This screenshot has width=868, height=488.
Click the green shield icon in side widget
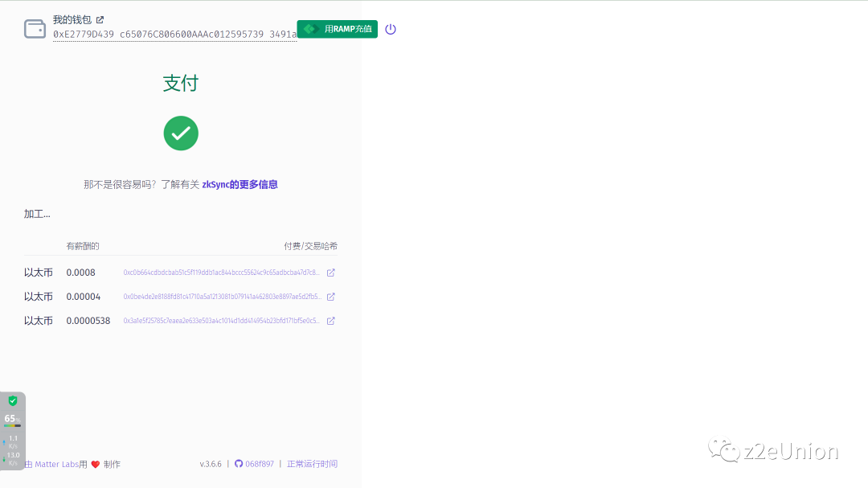[13, 400]
